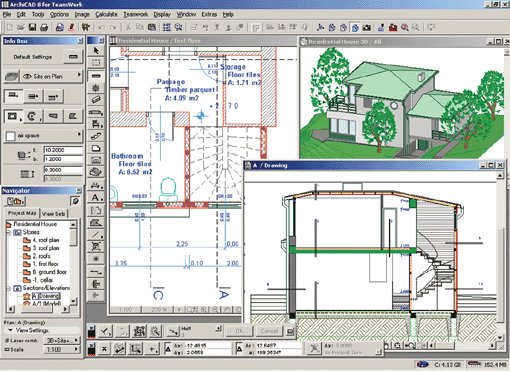Click the checkmark icon in the control box

point(106,331)
